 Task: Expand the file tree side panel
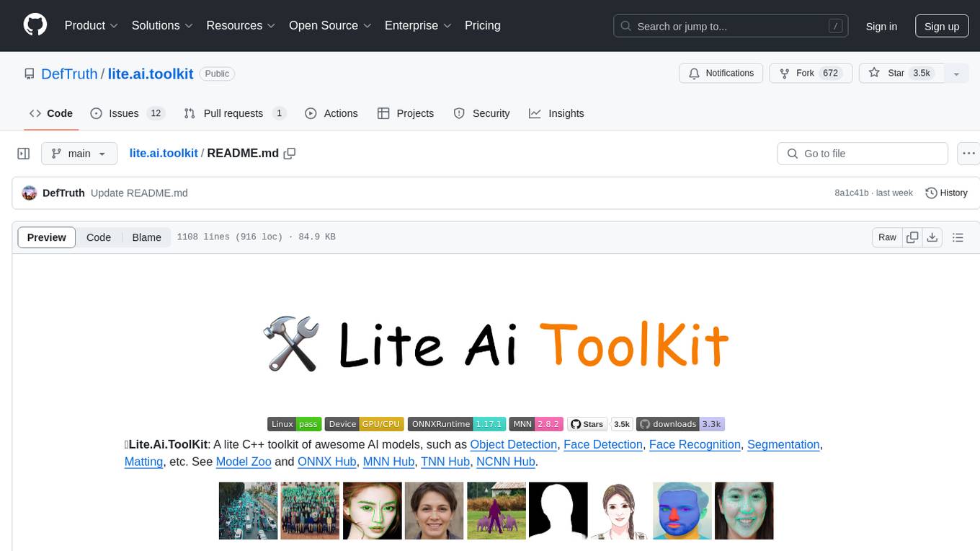point(23,154)
